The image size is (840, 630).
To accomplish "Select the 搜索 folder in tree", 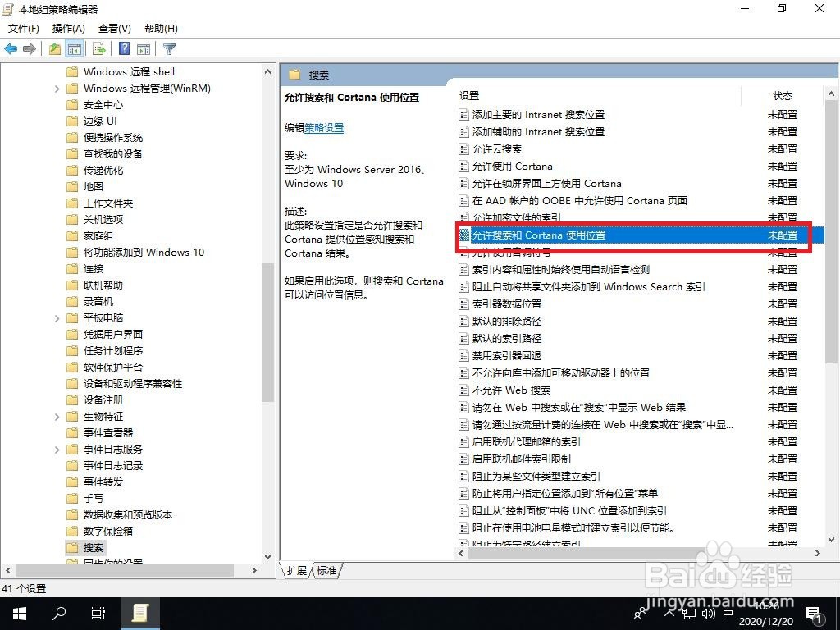I will pos(84,547).
